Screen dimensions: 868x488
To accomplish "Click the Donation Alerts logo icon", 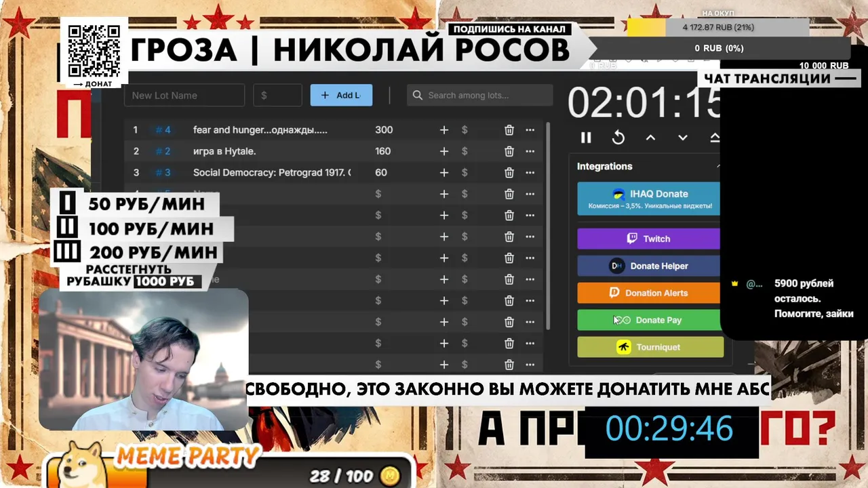I will pos(614,293).
